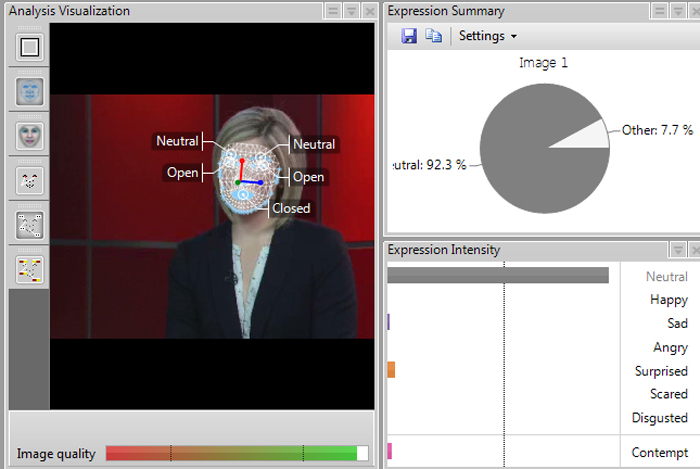
Task: Click the dotted facial expression points icon
Action: (29, 181)
